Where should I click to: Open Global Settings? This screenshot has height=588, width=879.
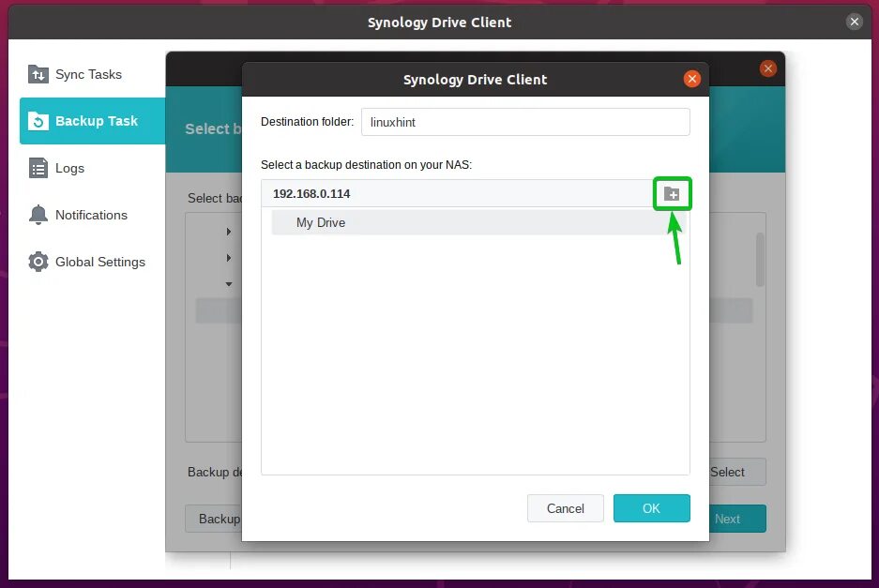click(93, 262)
